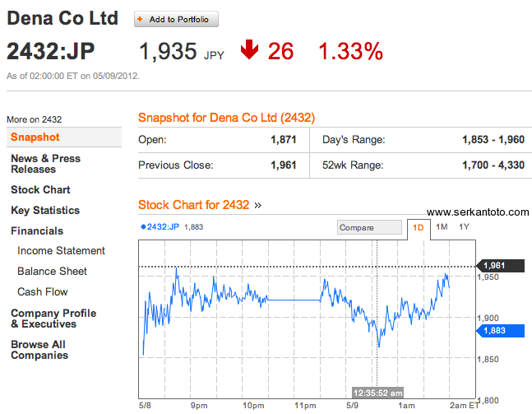The image size is (532, 414).
Task: Click the 52wk Range value 1,700 - 4,330
Action: (493, 165)
